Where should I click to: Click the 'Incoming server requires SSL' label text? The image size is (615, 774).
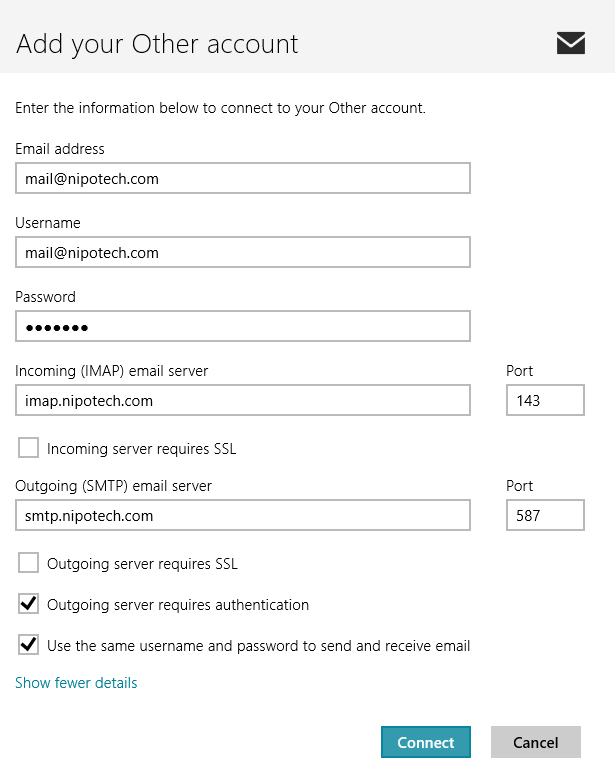coord(142,449)
